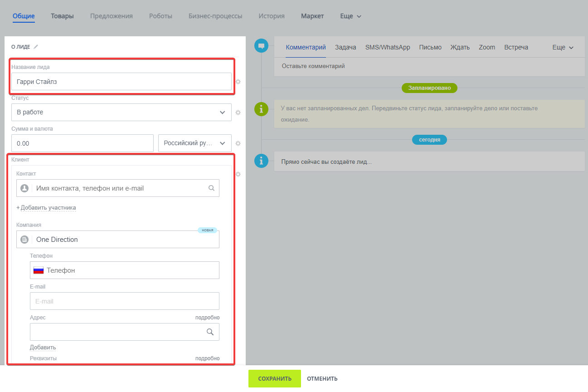Click the gear icon beside lead name field
588x392 pixels.
click(x=238, y=82)
